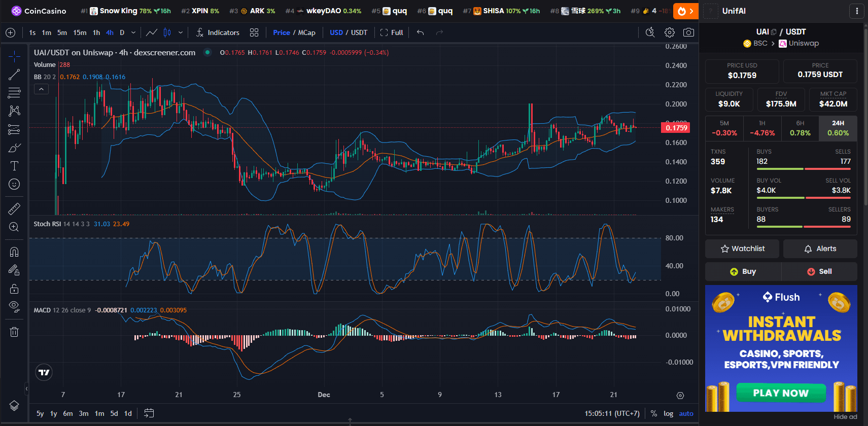Select the 5M price change tab

(x=724, y=128)
